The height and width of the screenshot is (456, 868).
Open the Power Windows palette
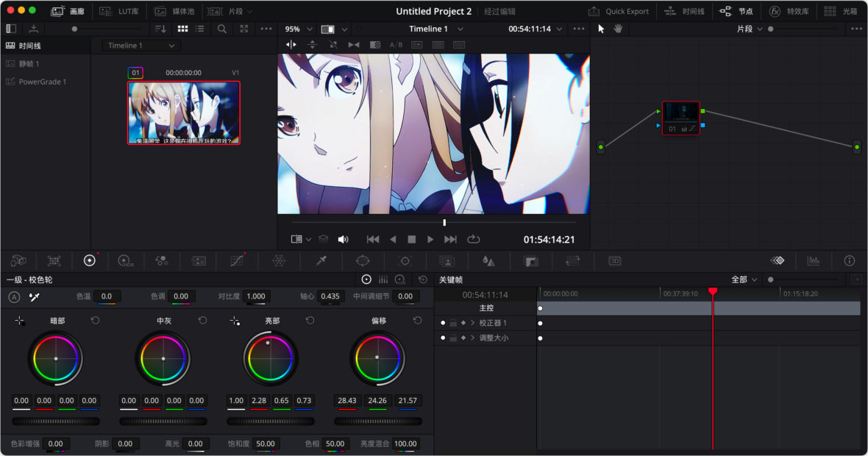[x=362, y=262]
